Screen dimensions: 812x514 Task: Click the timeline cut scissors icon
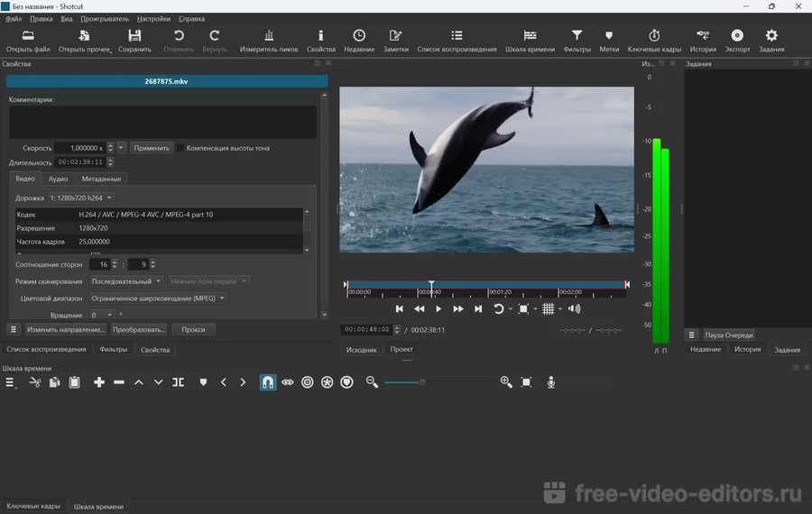(35, 382)
